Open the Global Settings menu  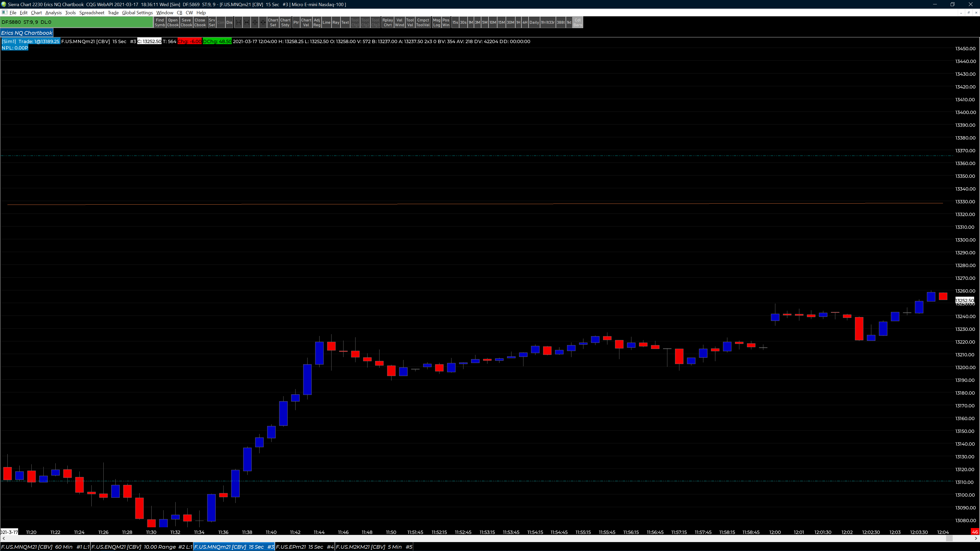[x=137, y=12]
